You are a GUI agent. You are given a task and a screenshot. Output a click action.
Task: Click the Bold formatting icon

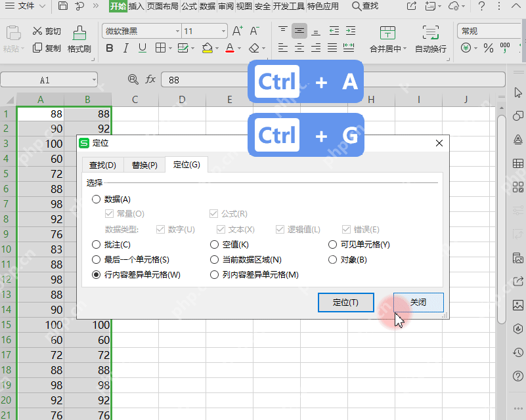coord(110,49)
